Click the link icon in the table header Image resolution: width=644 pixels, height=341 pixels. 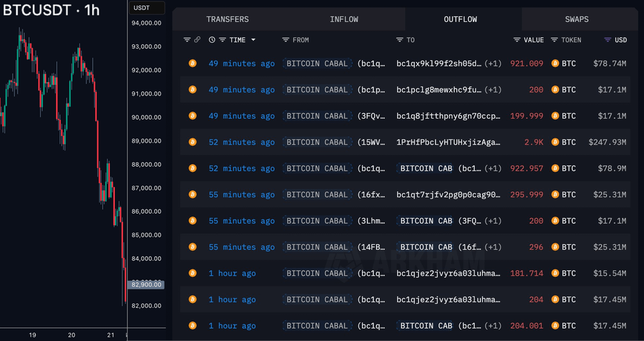coord(197,40)
